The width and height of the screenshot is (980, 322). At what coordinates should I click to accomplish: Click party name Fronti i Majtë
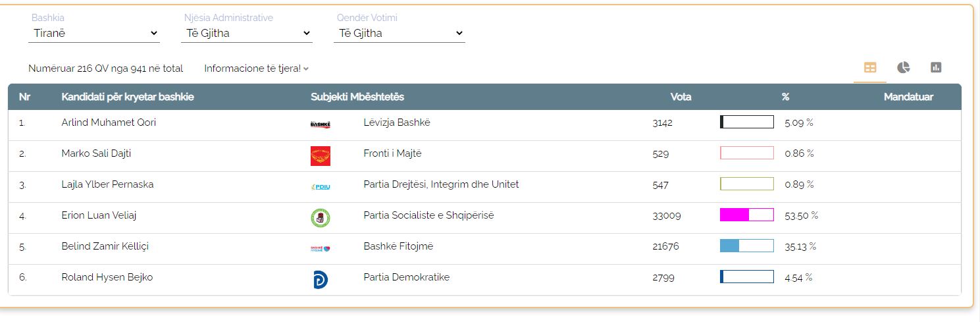point(392,153)
